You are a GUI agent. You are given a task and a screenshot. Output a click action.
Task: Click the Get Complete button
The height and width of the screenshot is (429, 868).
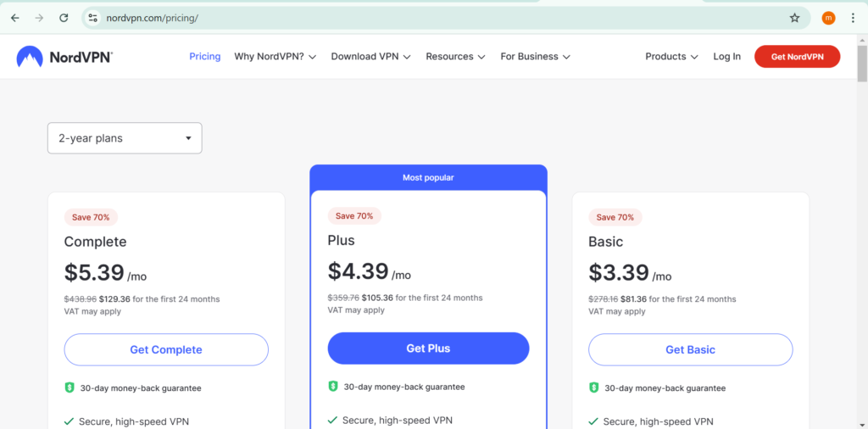pos(166,350)
